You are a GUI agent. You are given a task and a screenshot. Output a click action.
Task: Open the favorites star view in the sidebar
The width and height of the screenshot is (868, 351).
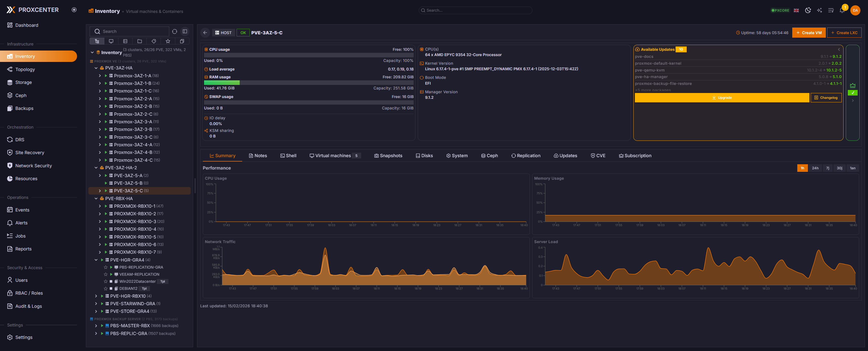167,41
